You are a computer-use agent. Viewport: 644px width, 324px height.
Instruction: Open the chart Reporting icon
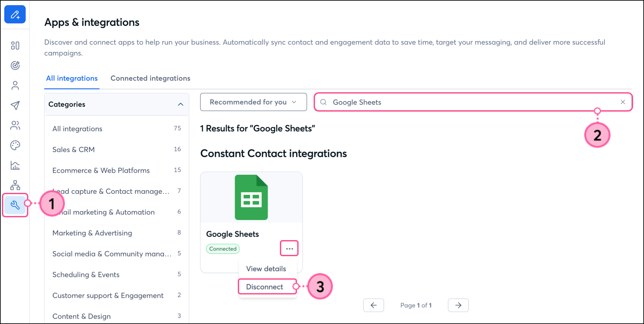[x=15, y=165]
